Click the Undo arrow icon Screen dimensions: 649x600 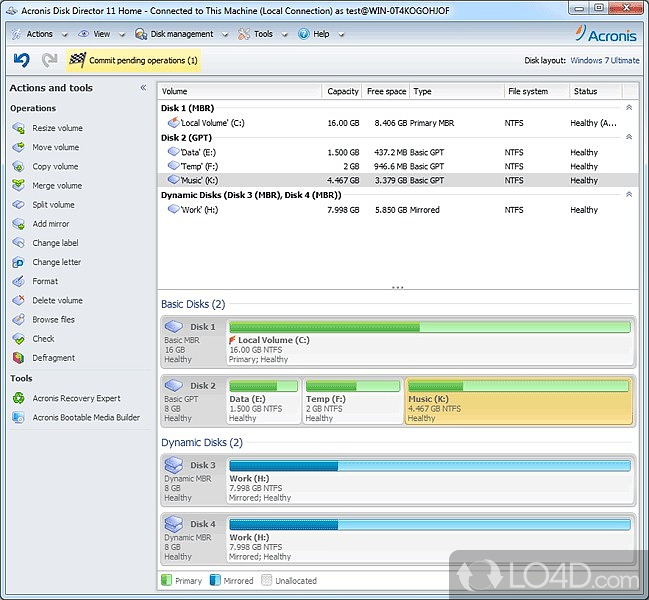(x=21, y=60)
